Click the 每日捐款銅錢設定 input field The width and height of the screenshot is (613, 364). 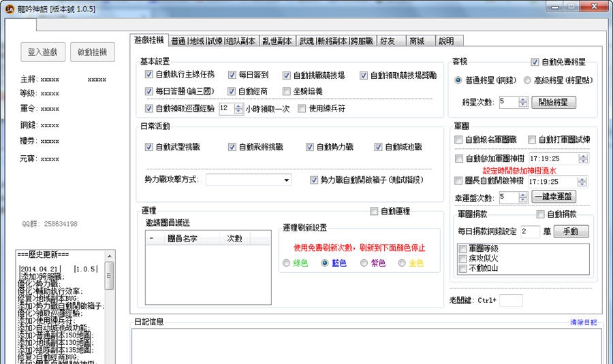pyautogui.click(x=530, y=231)
